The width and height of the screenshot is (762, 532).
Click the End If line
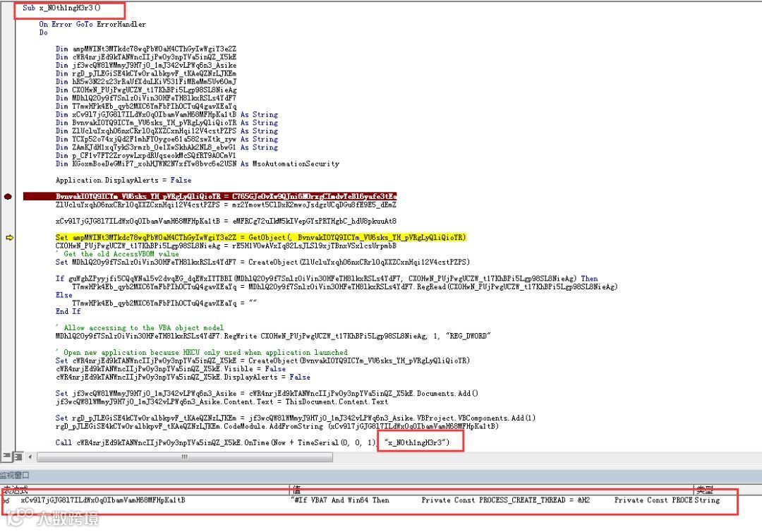(68, 311)
